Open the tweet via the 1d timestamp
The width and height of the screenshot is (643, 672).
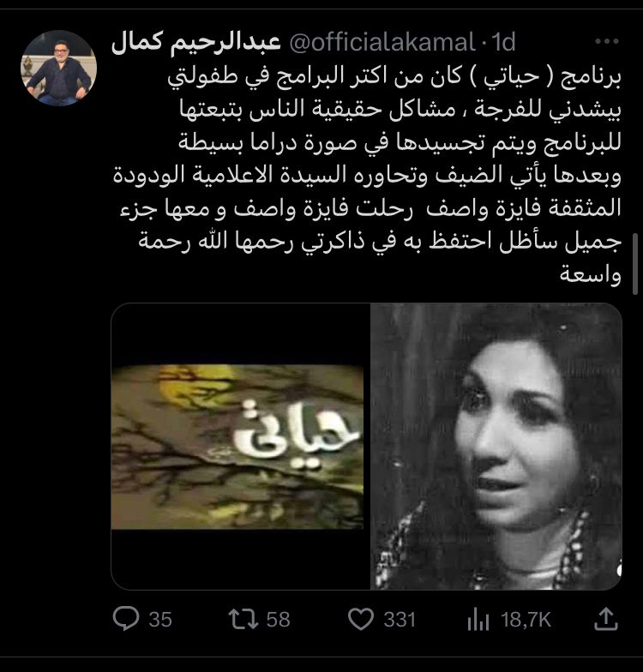[x=502, y=43]
